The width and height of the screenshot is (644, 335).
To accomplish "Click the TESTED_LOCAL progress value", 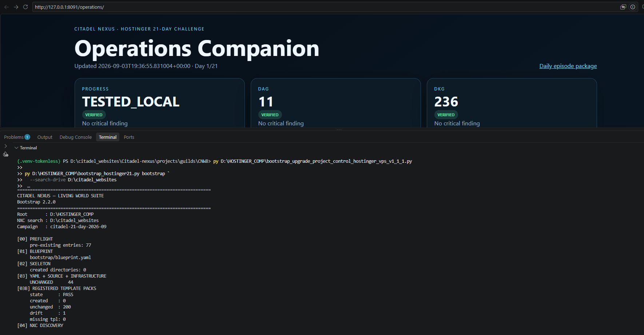I will (131, 102).
